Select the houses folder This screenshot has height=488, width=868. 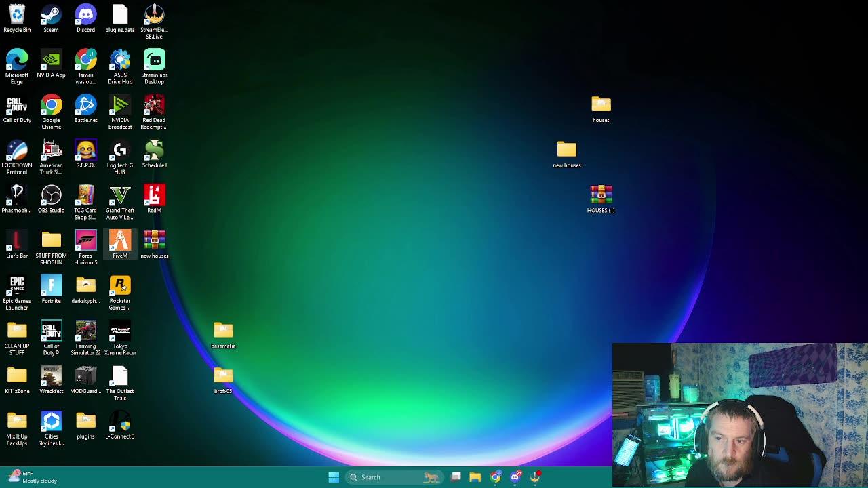pos(601,109)
